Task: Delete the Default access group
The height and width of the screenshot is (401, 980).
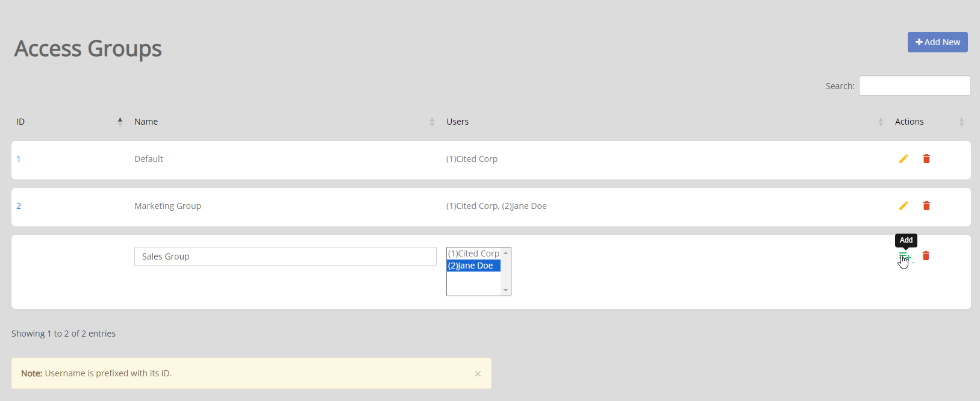Action: click(926, 159)
